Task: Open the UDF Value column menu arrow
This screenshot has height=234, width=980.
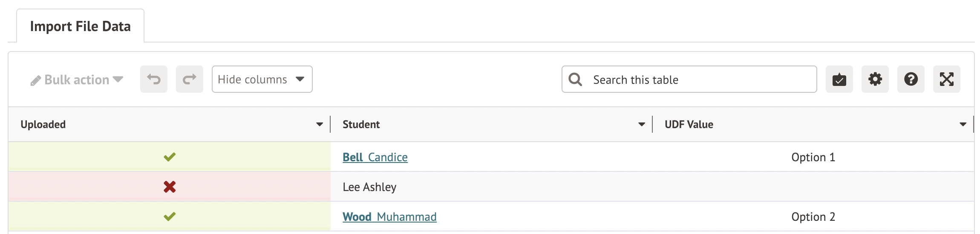Action: click(963, 124)
